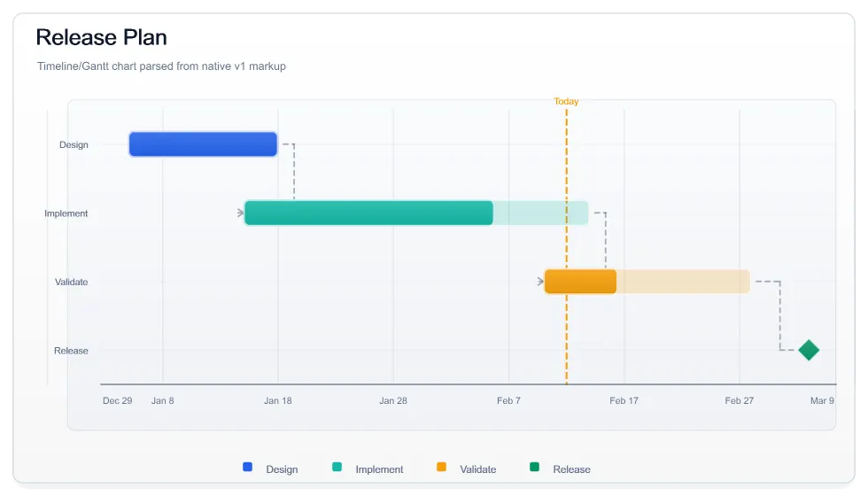The image size is (868, 496).
Task: Click the light remaining Implement bar segment
Action: click(x=541, y=213)
